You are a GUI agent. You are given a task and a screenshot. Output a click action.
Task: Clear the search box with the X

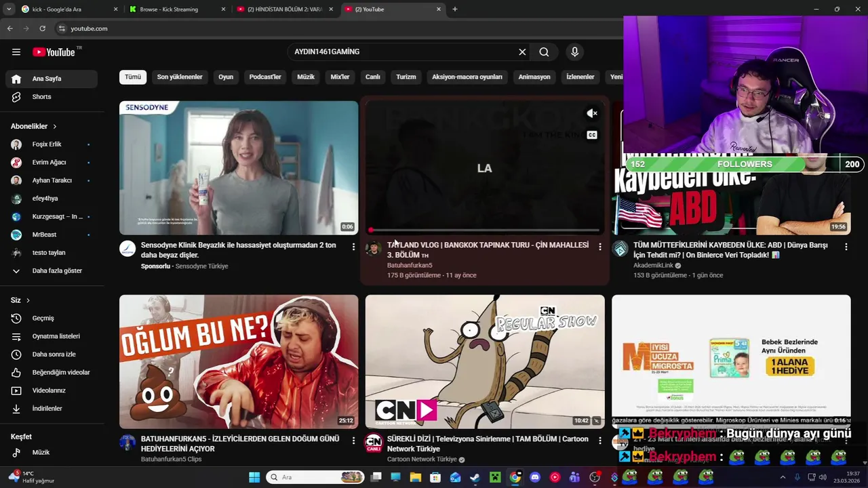coord(522,52)
